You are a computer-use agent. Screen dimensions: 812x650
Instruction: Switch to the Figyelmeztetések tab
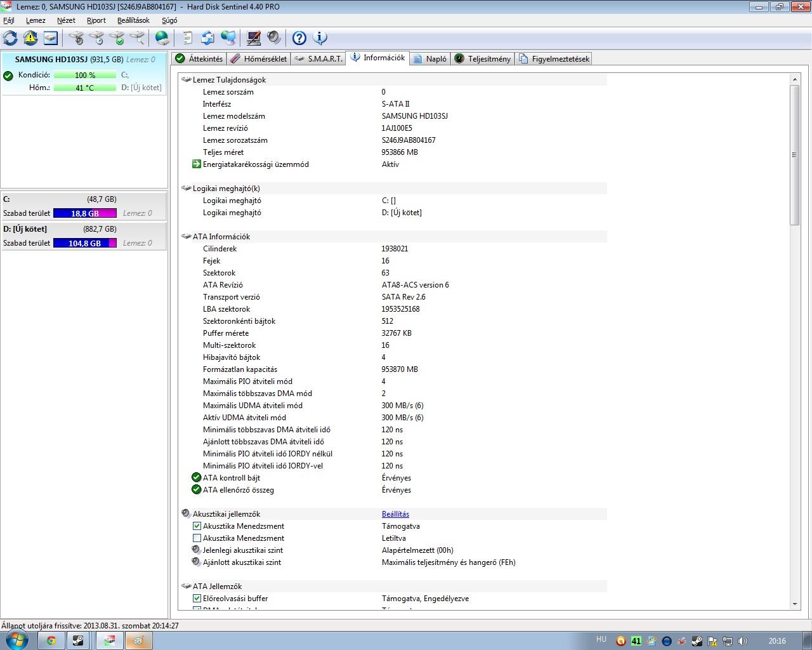tap(554, 58)
